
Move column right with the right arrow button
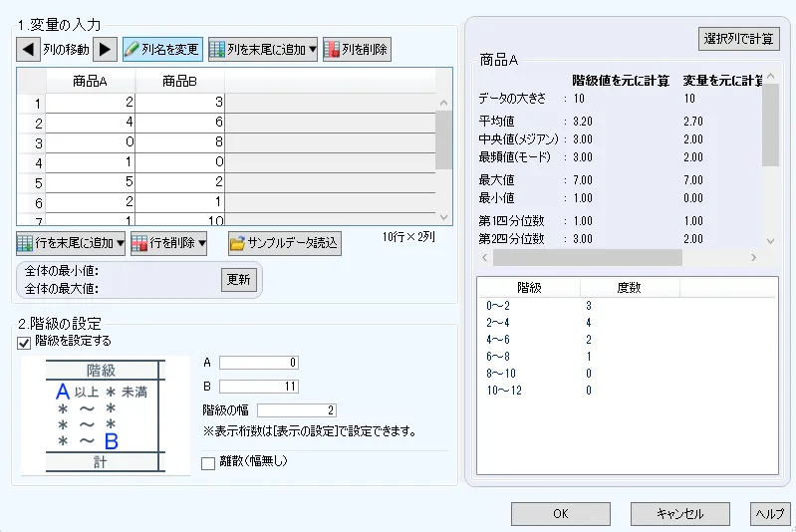(105, 49)
